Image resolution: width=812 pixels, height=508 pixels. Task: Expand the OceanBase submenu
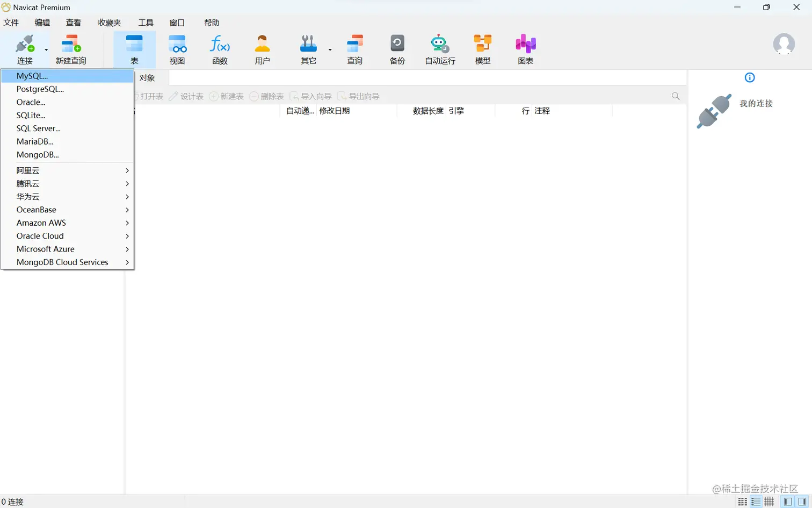(67, 210)
